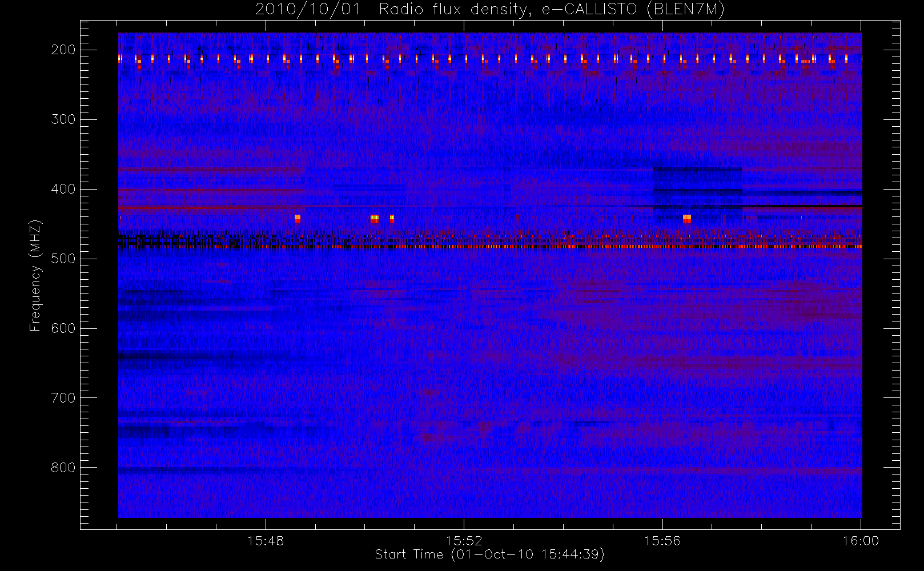Click the "Start Time (01-Oct-10 15:44:39)" x-axis label
Viewport: 924px width, 571px height.
(489, 554)
